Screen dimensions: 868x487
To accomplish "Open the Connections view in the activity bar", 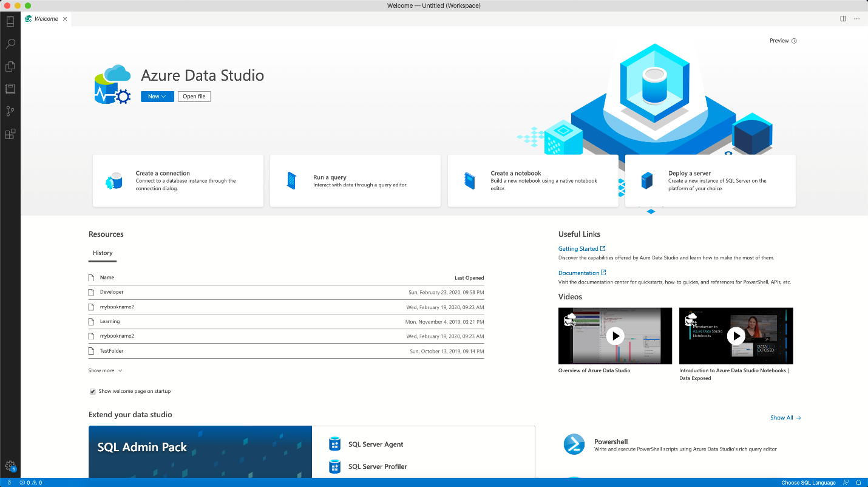I will tap(10, 21).
